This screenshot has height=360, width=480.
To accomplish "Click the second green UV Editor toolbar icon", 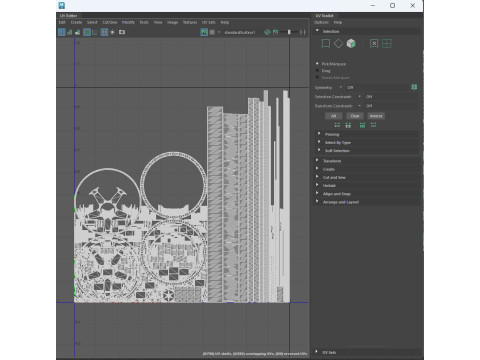I will tap(70, 32).
